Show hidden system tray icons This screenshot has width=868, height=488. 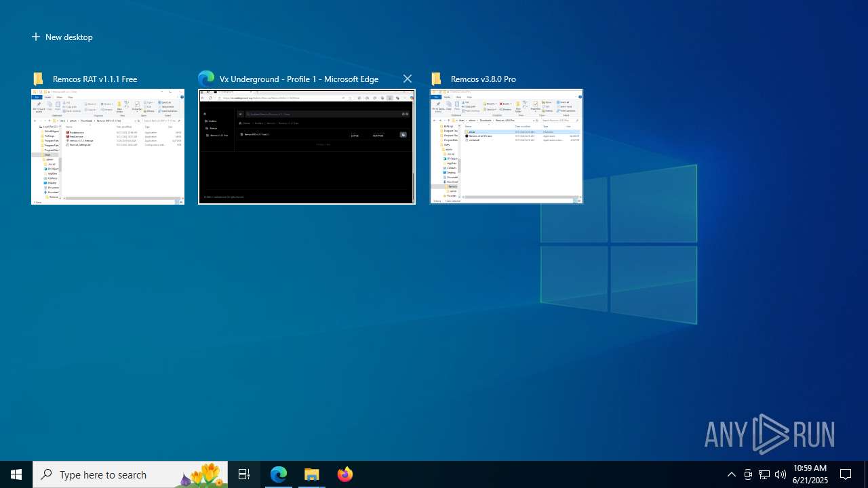tap(731, 474)
